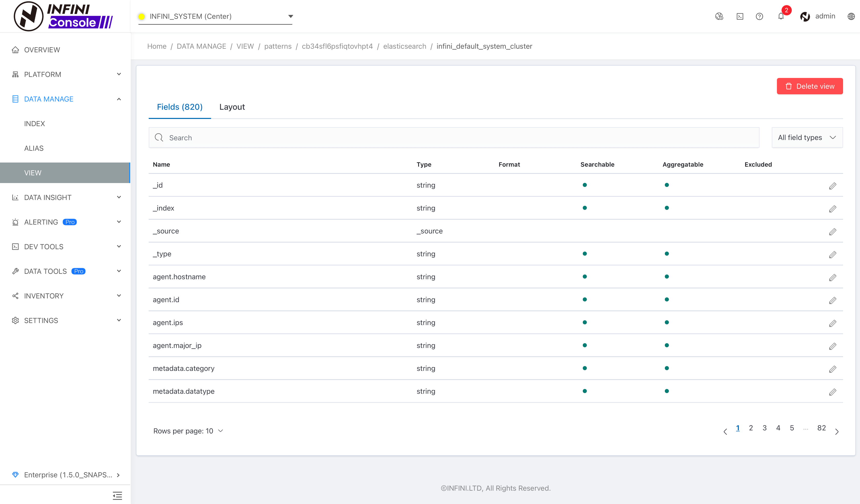Screen dimensions: 860x504
Task: Edit the agent.major_ip field pencil icon
Action: click(x=833, y=346)
